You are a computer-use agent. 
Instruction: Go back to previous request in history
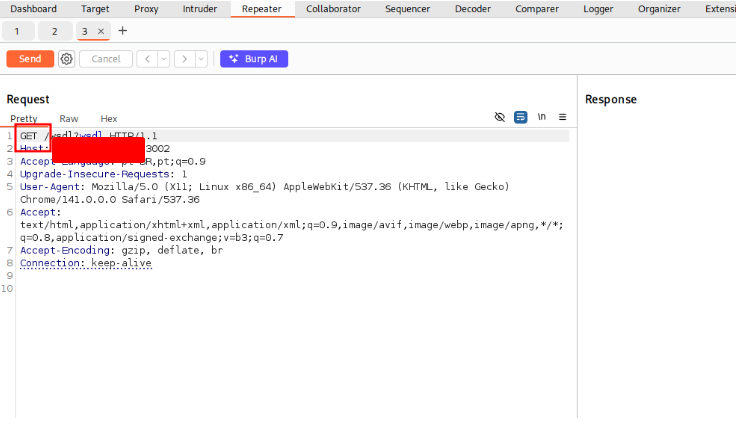pos(146,59)
